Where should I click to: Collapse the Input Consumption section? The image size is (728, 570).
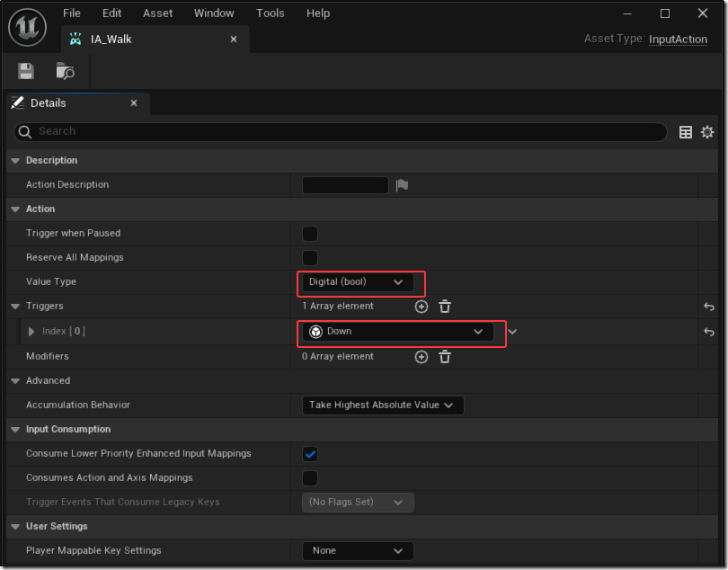[15, 430]
